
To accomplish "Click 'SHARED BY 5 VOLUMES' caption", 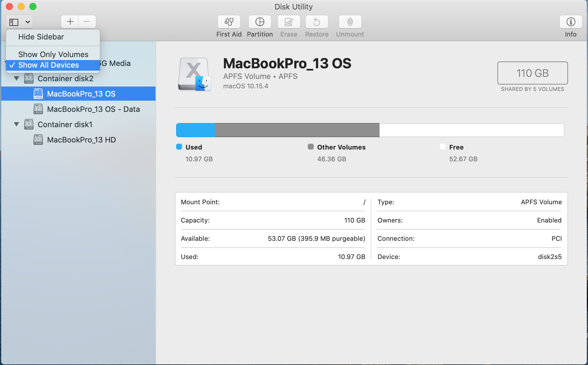I will (532, 89).
